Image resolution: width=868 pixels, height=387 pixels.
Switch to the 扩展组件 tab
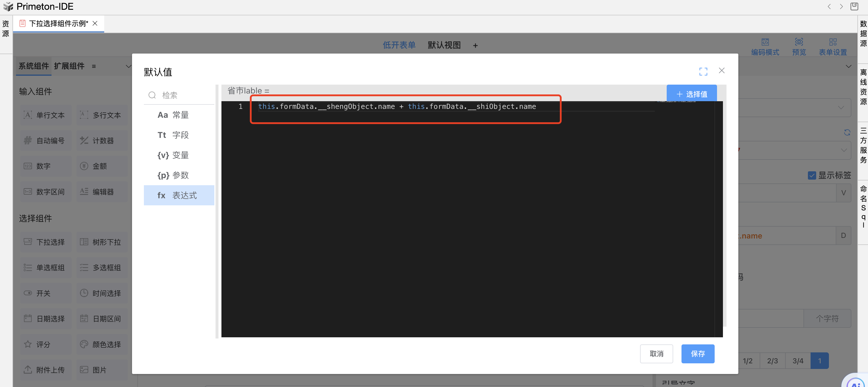[x=69, y=66]
